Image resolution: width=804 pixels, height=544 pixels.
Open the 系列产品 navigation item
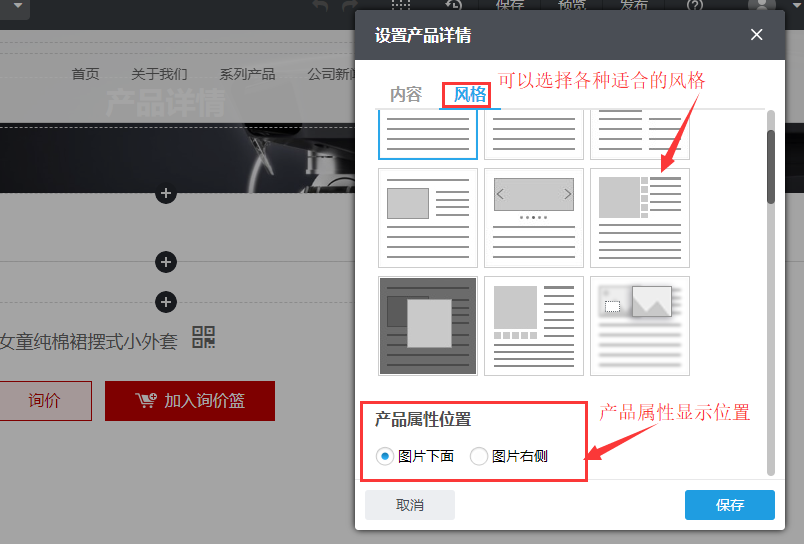coord(247,74)
